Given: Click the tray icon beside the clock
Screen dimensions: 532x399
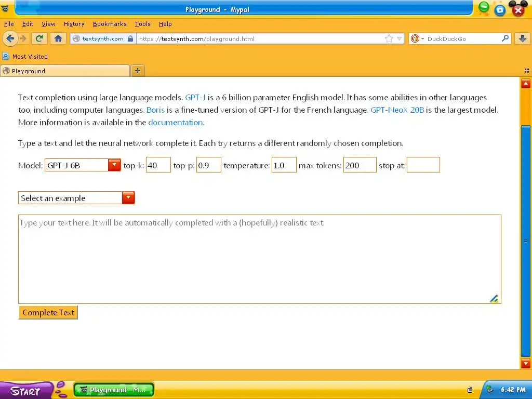Looking at the screenshot, I should [489, 389].
